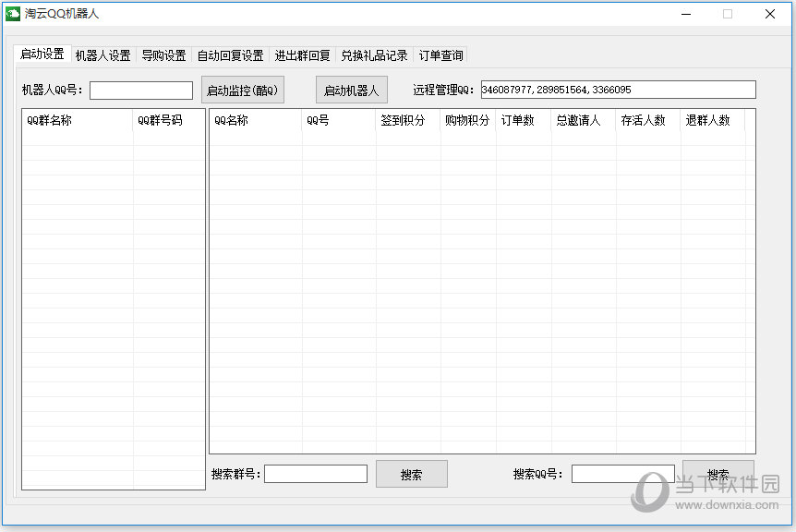The height and width of the screenshot is (532, 796).
Task: Sort by 签到积分 column header
Action: (x=408, y=120)
